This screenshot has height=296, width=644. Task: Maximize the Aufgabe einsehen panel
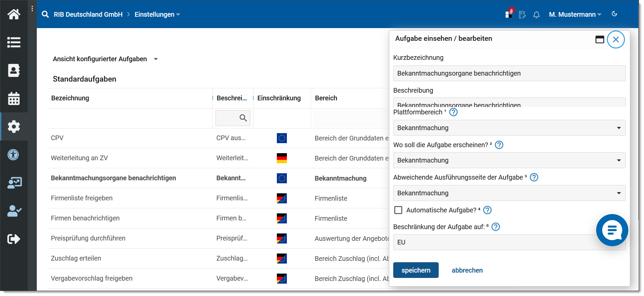[x=600, y=39]
